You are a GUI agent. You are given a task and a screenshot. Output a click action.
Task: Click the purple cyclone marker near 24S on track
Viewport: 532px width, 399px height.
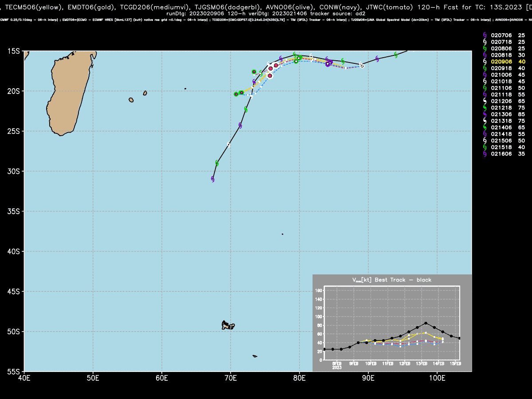pos(240,125)
